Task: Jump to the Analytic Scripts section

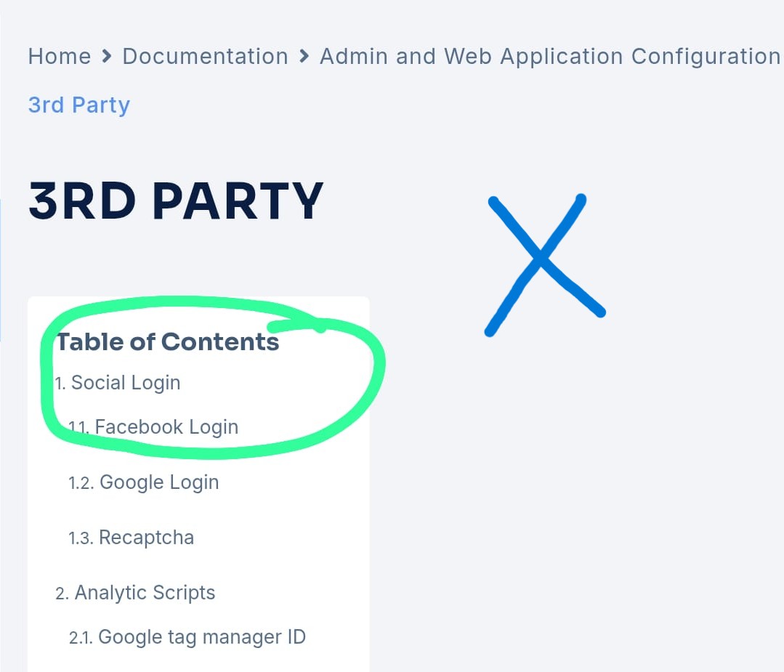Action: 145,593
